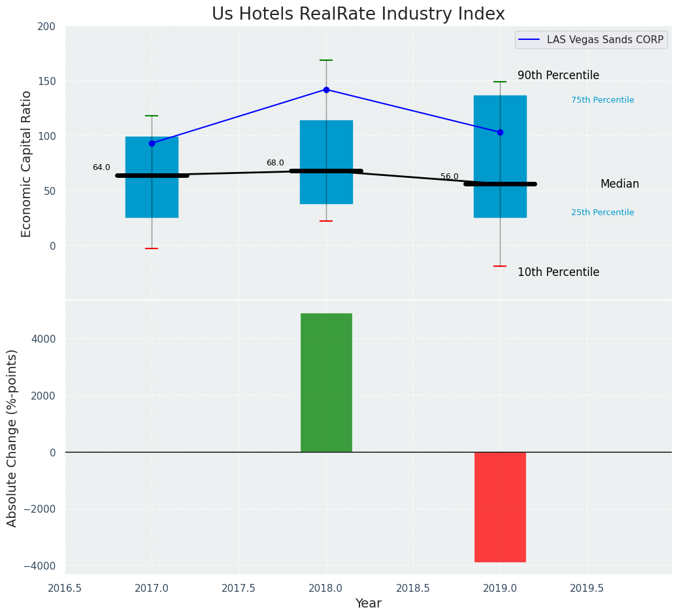Screen dimensions: 679x616
Task: Click the red 2019 absolute change bar
Action: 500,507
